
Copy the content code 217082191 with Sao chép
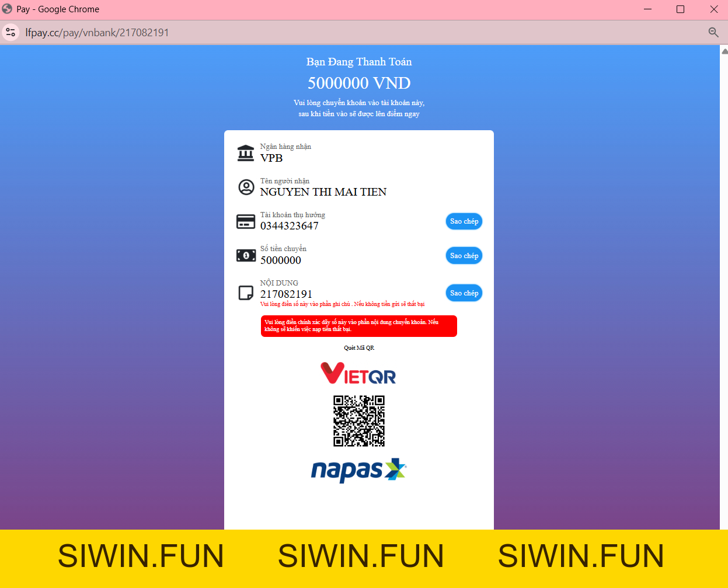click(x=464, y=293)
